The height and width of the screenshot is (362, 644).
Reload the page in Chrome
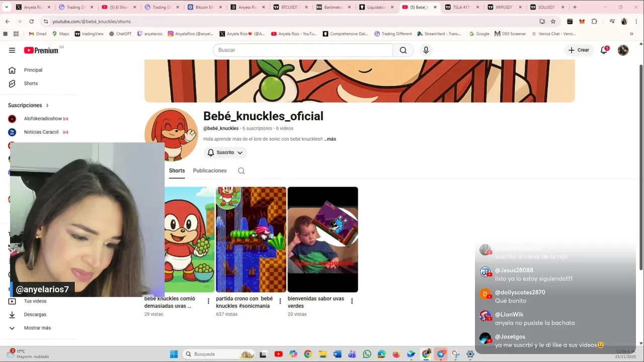pyautogui.click(x=31, y=22)
